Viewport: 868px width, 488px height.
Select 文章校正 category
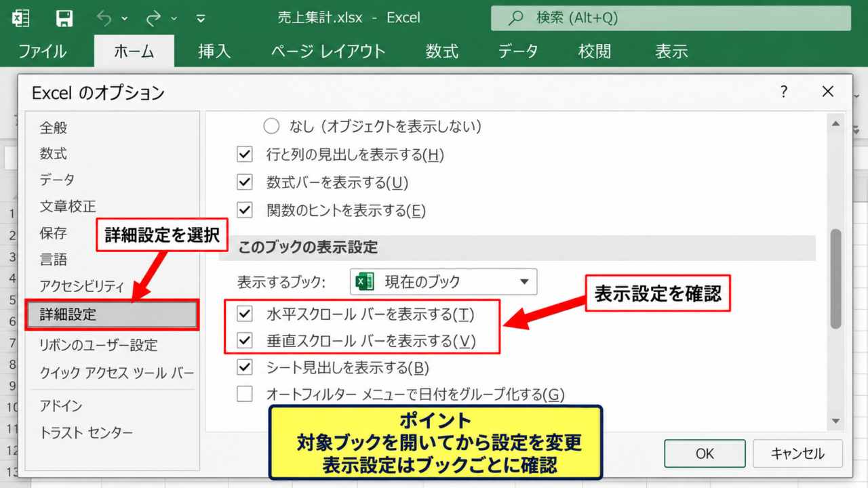pos(113,206)
